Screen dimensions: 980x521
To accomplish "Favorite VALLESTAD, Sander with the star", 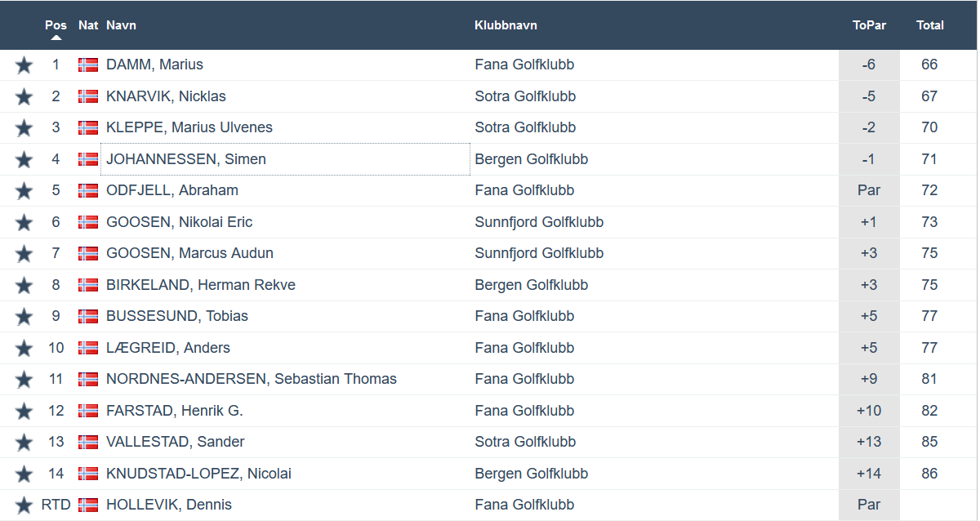I will [x=24, y=442].
